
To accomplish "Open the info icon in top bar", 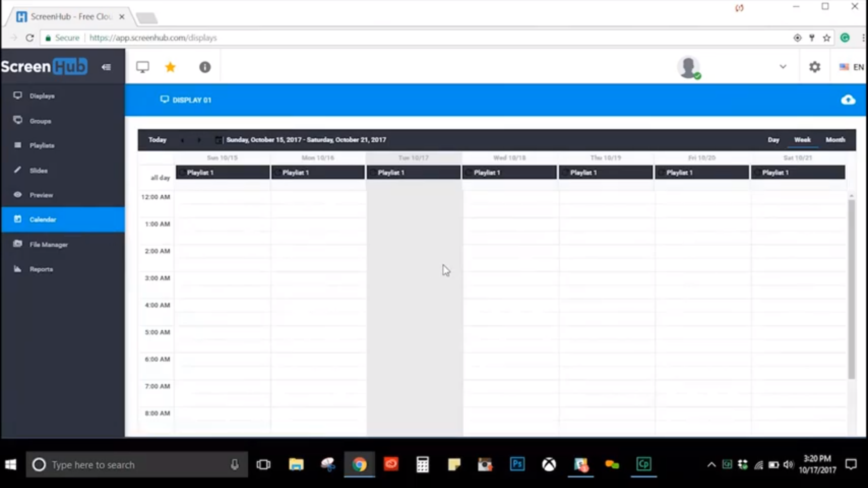I will click(x=205, y=67).
